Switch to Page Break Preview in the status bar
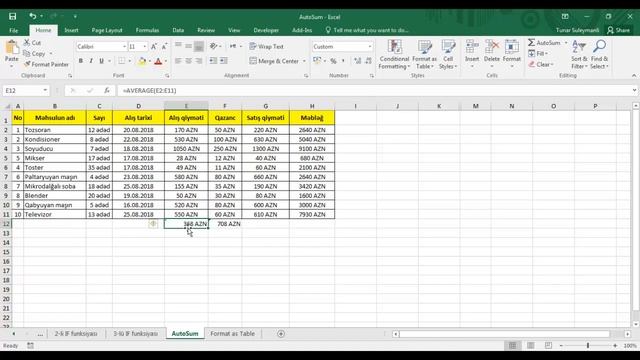The width and height of the screenshot is (640, 360). 548,346
